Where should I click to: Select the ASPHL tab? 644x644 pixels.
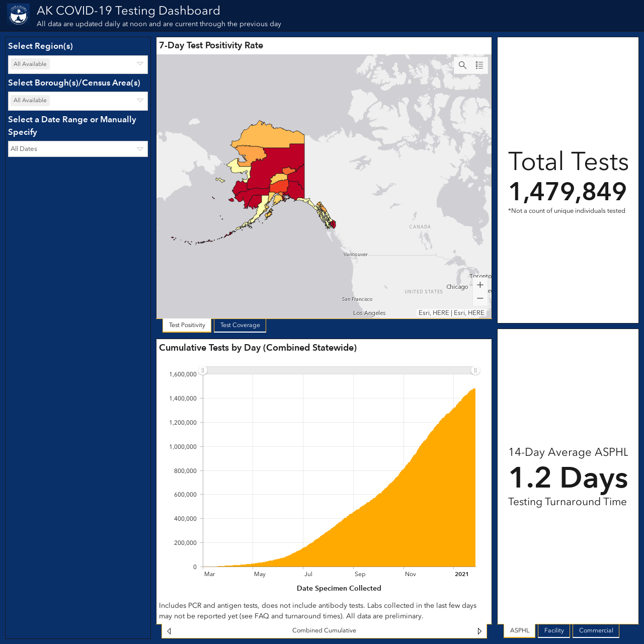click(520, 630)
